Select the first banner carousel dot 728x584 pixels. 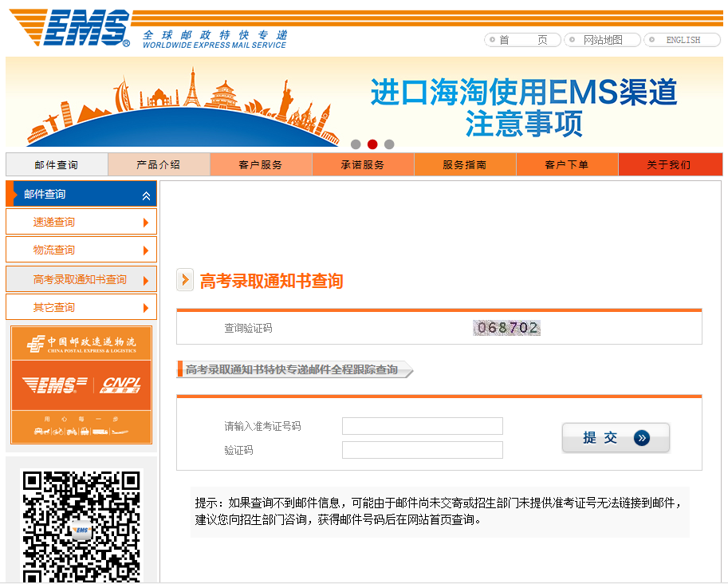(x=356, y=144)
